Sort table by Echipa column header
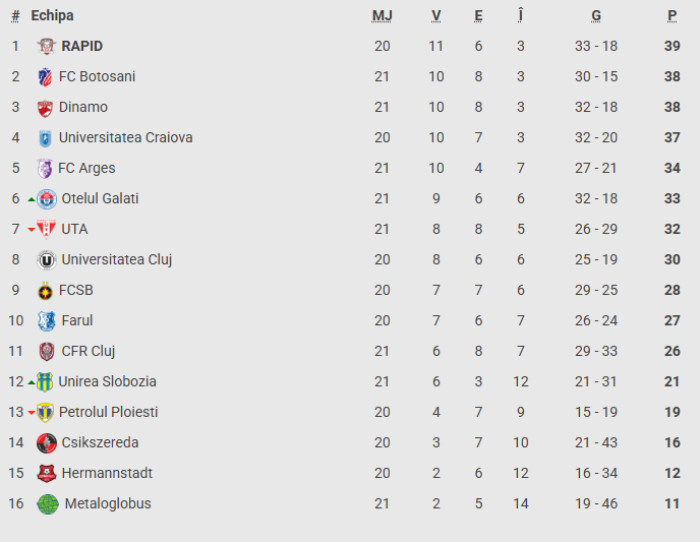700x542 pixels. point(52,16)
